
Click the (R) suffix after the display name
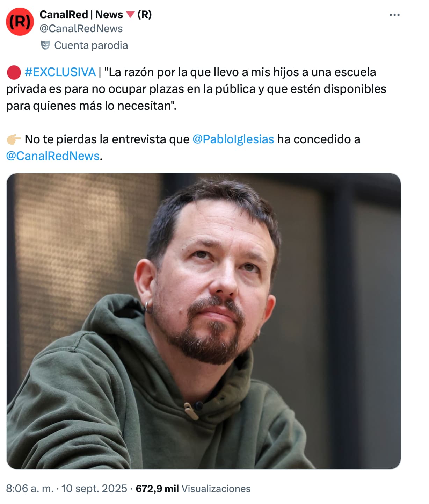[145, 14]
